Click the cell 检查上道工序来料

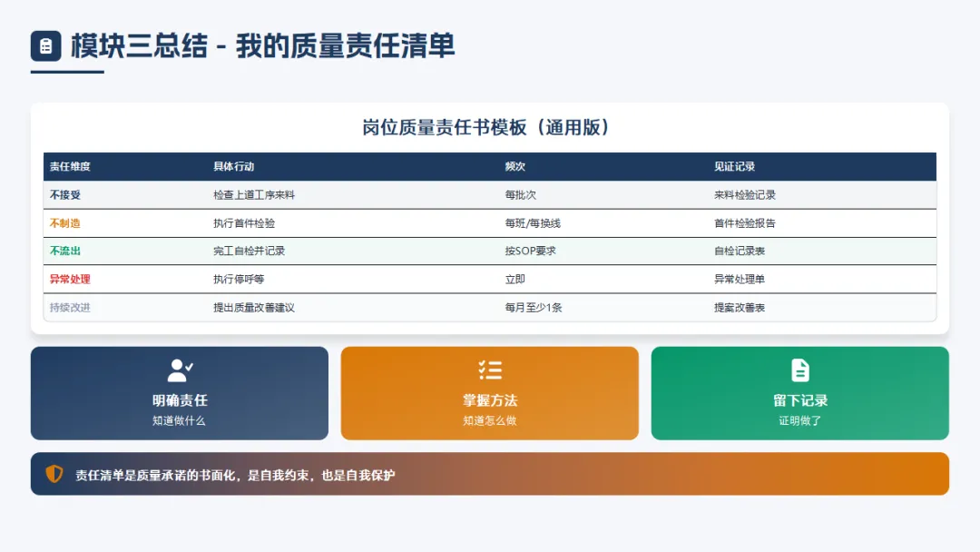click(x=254, y=195)
